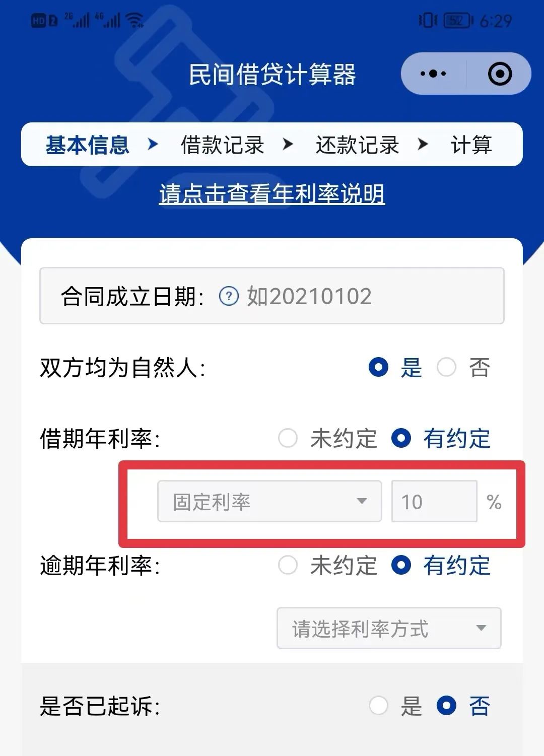
Task: Tap the arrow icon after 基本信息
Action: tap(153, 145)
